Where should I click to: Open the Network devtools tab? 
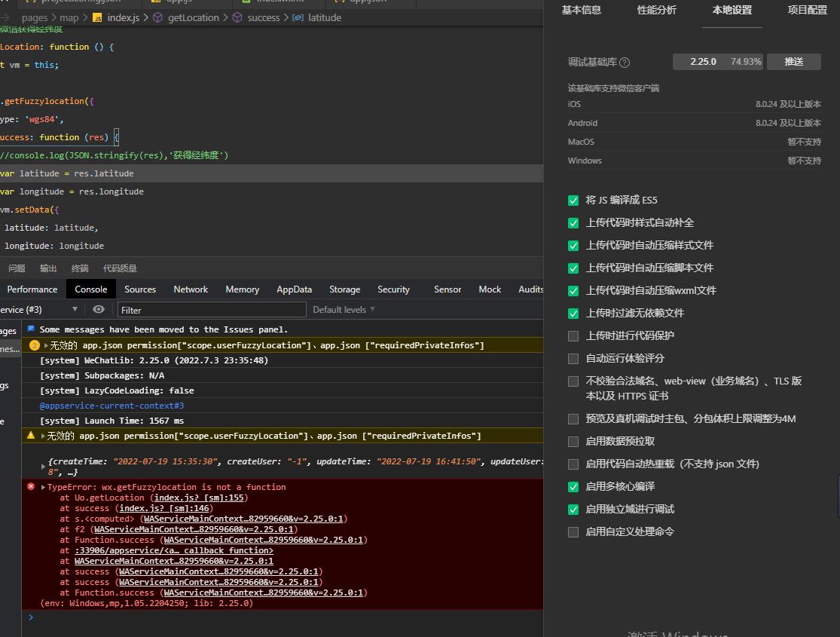pyautogui.click(x=191, y=289)
